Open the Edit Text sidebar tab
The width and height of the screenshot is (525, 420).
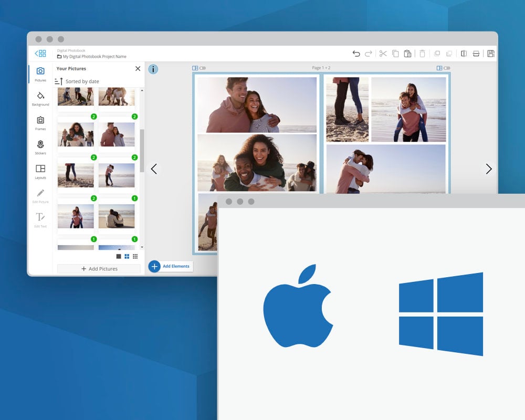tap(40, 220)
